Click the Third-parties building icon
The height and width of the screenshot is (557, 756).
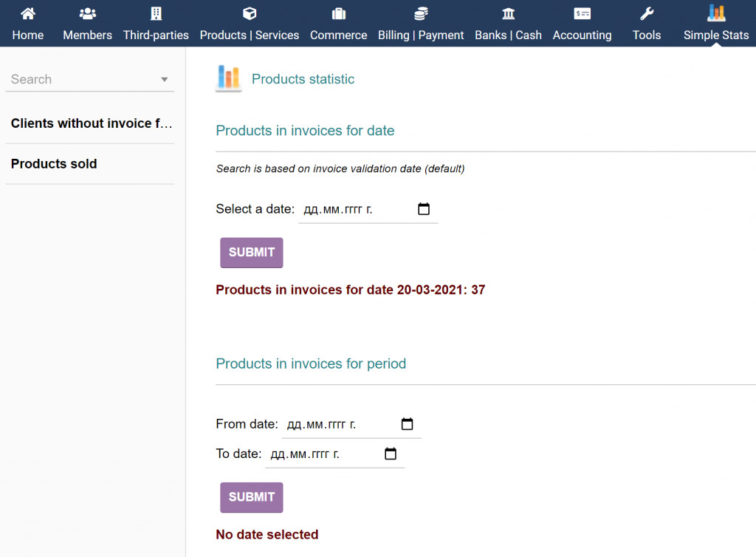156,13
